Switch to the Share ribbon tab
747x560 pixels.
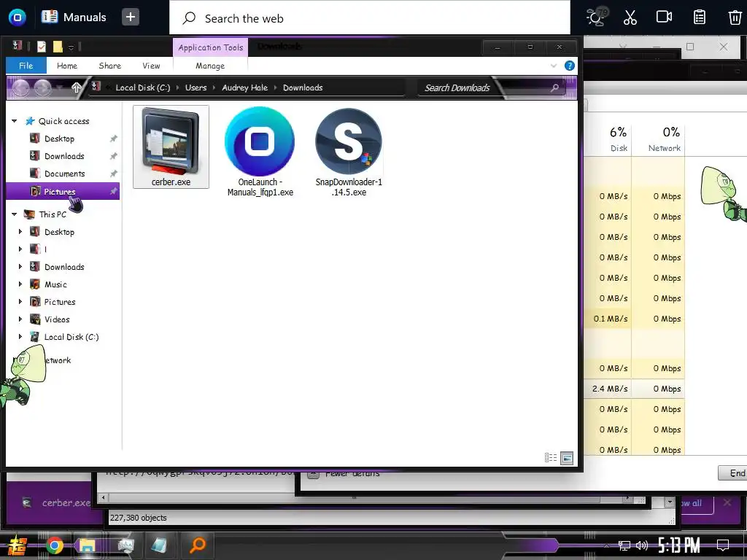click(x=109, y=66)
